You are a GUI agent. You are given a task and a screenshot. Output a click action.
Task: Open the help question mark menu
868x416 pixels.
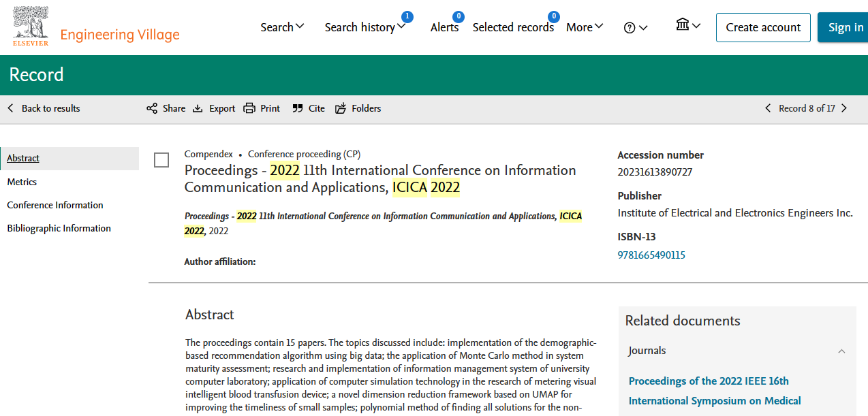tap(636, 28)
